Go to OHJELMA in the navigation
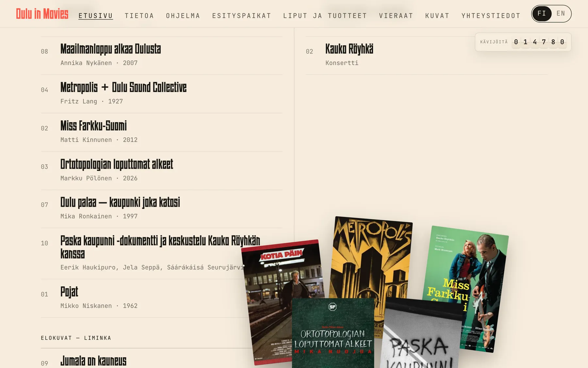Viewport: 588px width, 368px height. (x=183, y=16)
